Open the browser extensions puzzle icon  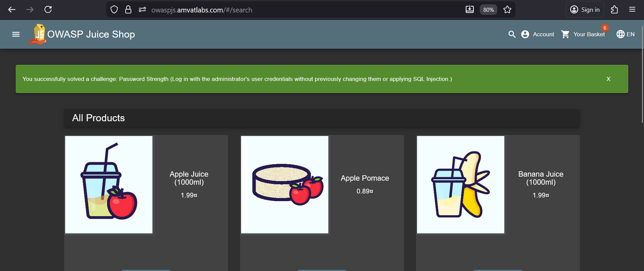(614, 10)
